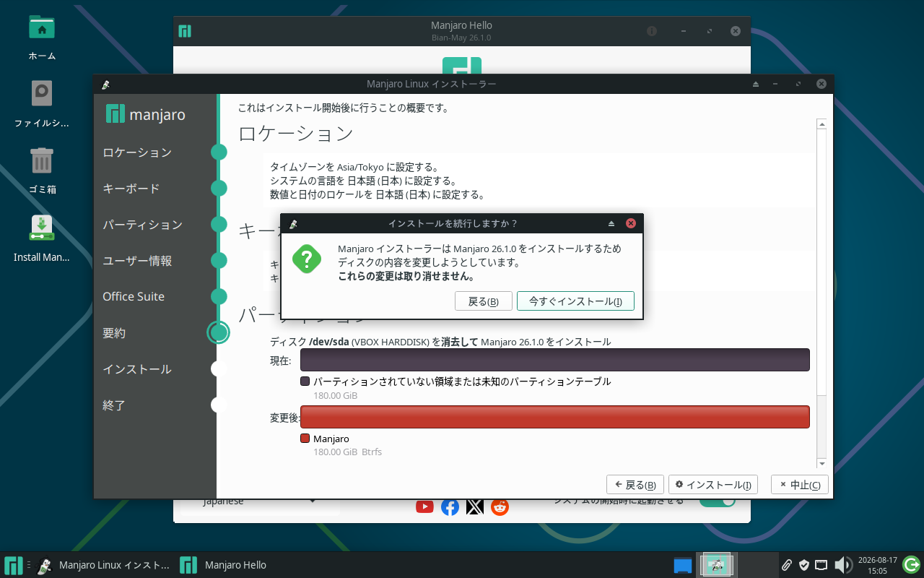Launch the Install Manjaro desktop icon

[x=42, y=228]
